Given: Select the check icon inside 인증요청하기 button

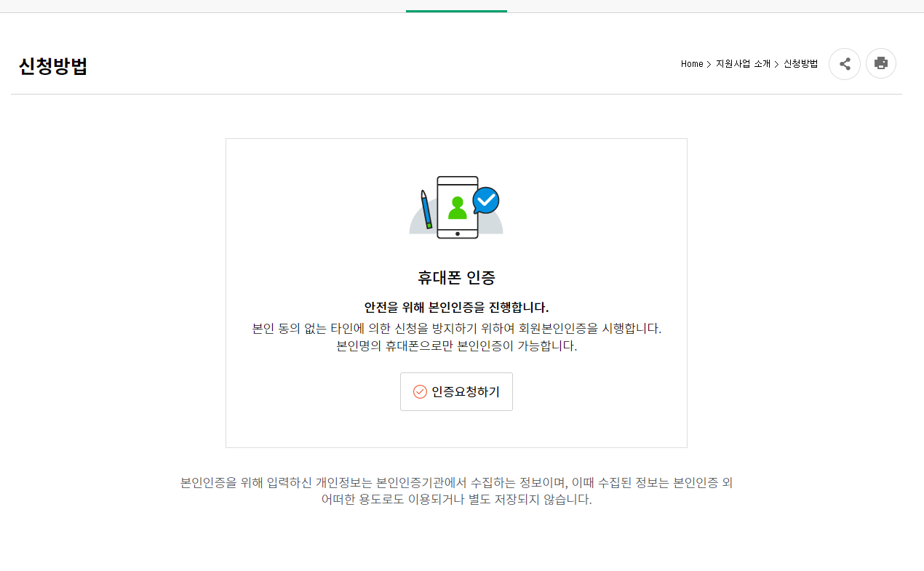Looking at the screenshot, I should click(x=419, y=391).
